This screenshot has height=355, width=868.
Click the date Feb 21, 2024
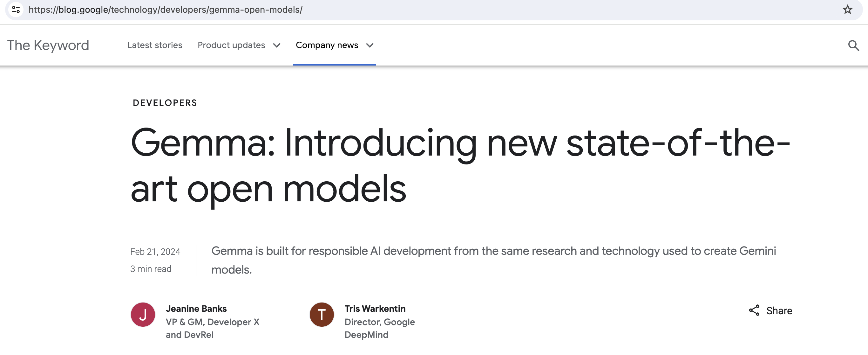click(x=155, y=252)
